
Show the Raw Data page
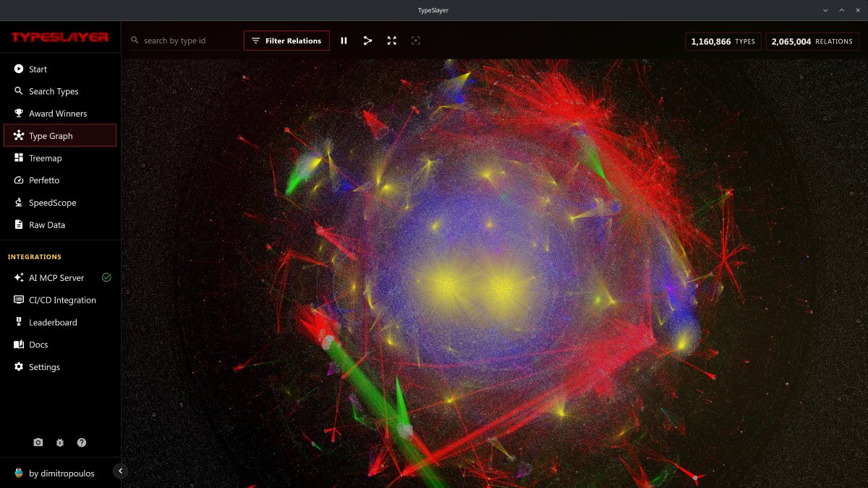(x=60, y=225)
